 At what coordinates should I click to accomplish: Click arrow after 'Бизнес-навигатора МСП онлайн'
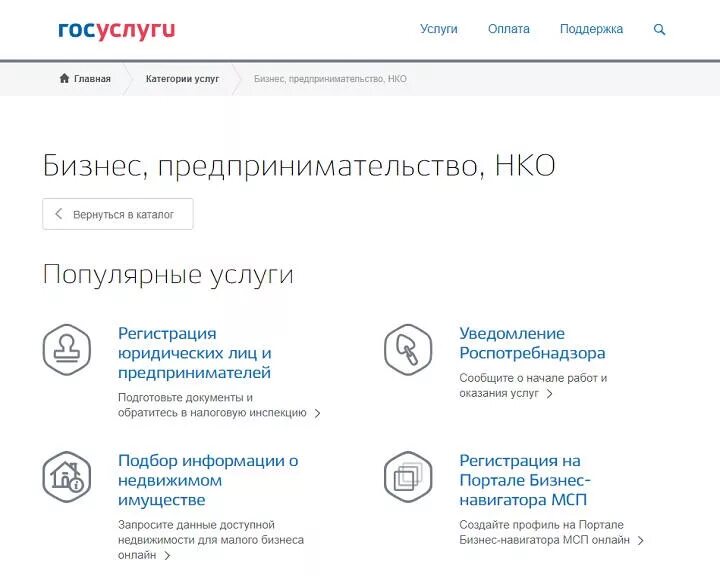pos(641,541)
